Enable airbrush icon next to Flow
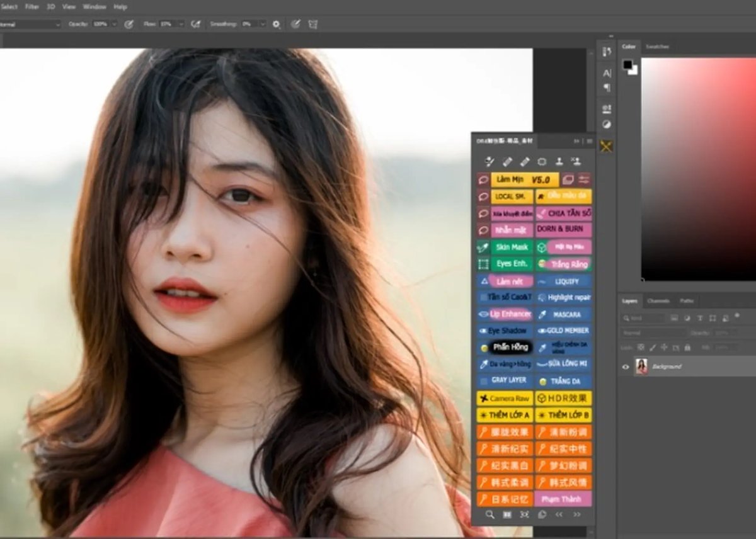756x539 pixels. coord(196,24)
